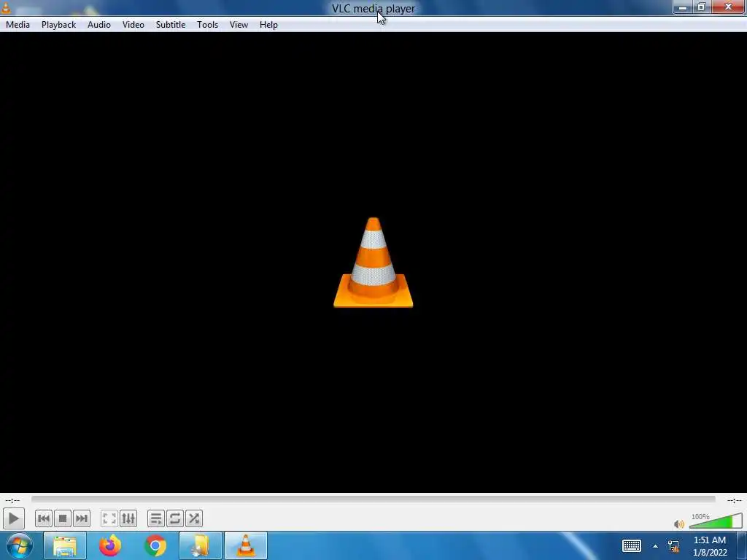Open Windows Explorer from taskbar
747x560 pixels.
65,545
